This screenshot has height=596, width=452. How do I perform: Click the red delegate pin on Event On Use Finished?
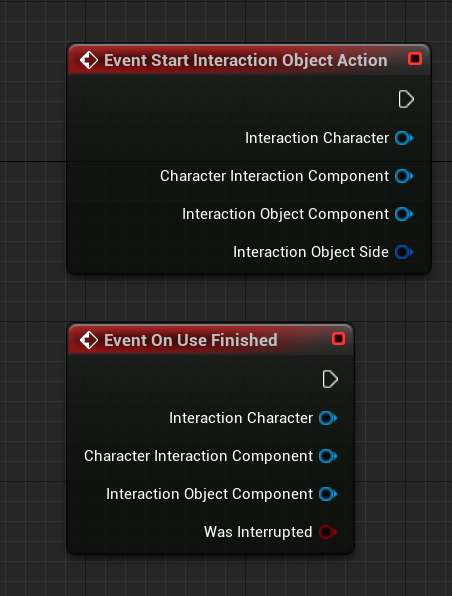tap(338, 339)
